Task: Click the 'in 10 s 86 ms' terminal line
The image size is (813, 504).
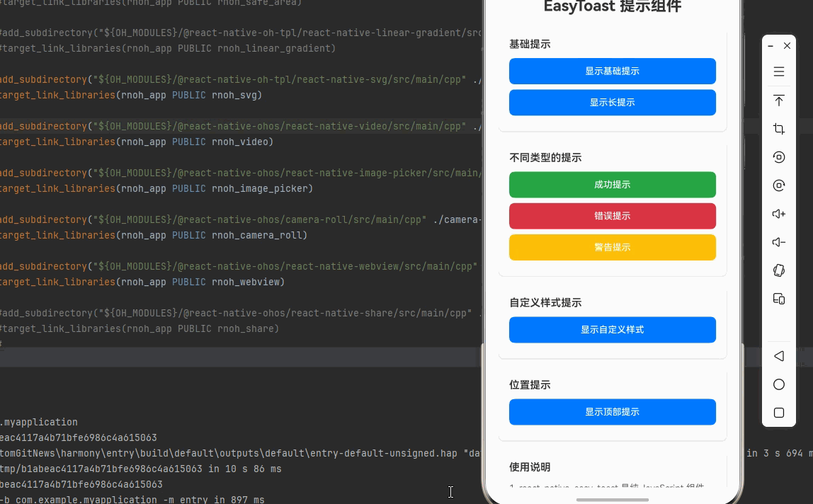Action: (x=140, y=469)
